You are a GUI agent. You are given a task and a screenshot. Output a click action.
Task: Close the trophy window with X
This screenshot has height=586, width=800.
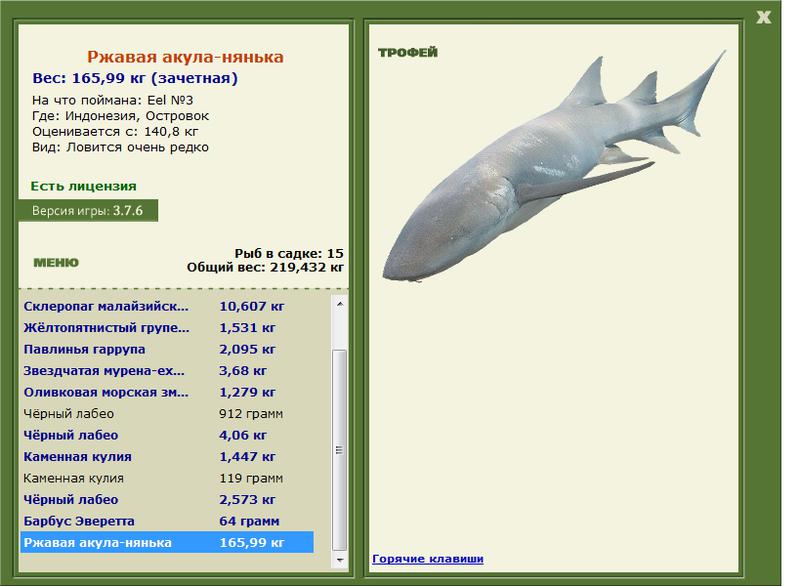[x=763, y=17]
